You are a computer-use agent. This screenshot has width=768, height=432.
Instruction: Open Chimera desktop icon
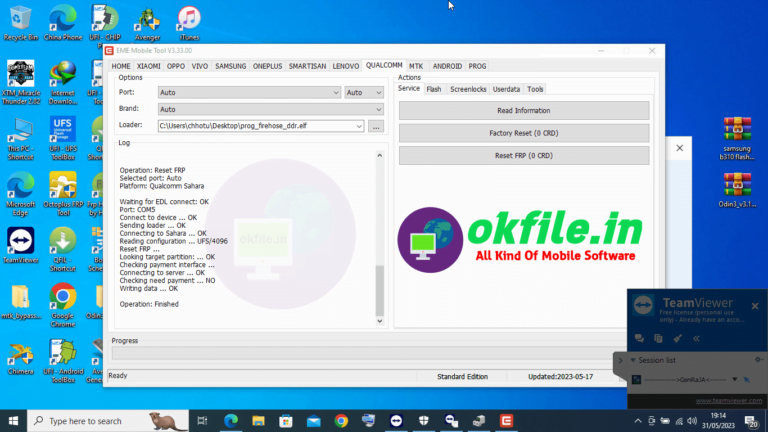point(21,358)
